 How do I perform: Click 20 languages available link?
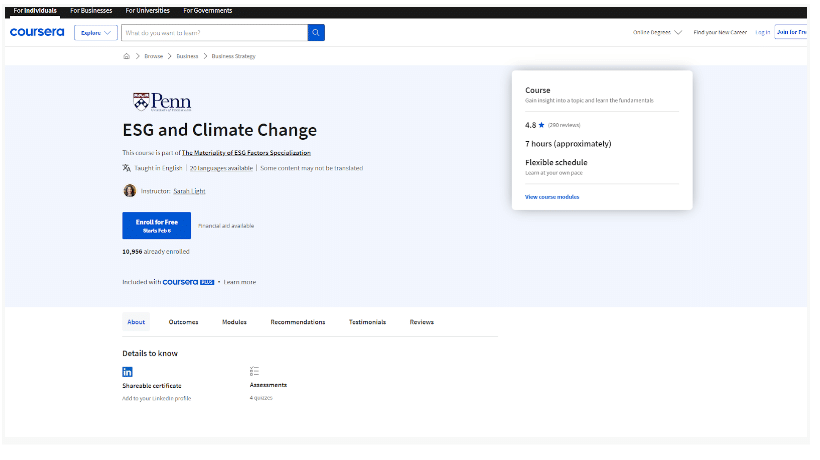pyautogui.click(x=221, y=168)
